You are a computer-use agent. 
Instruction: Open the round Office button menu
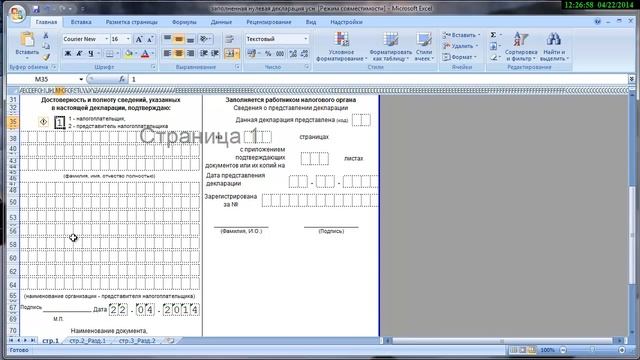tap(17, 15)
